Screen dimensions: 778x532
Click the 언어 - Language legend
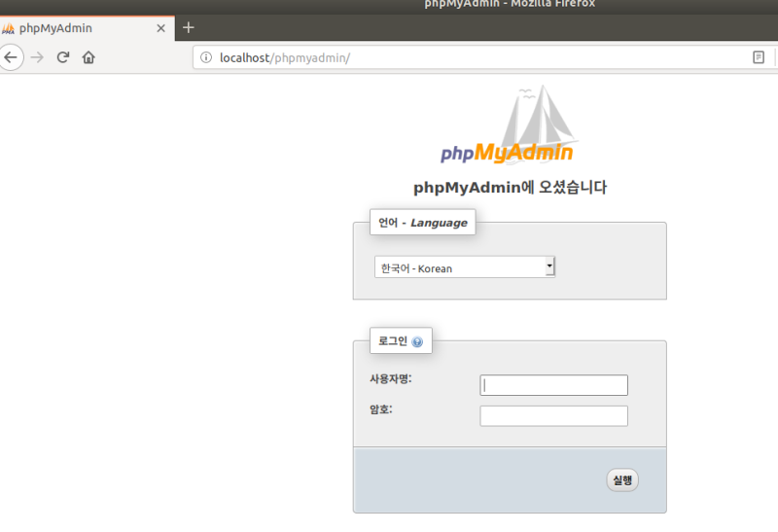pos(423,223)
